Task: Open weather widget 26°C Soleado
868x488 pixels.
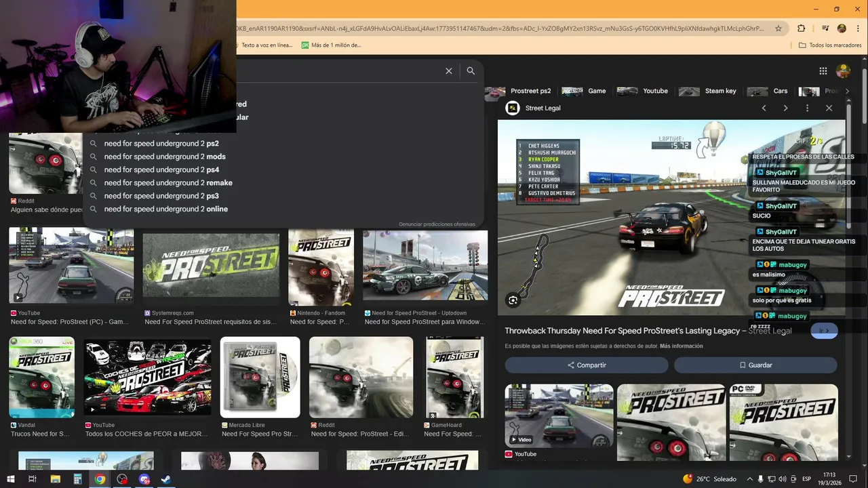Action: 710,479
